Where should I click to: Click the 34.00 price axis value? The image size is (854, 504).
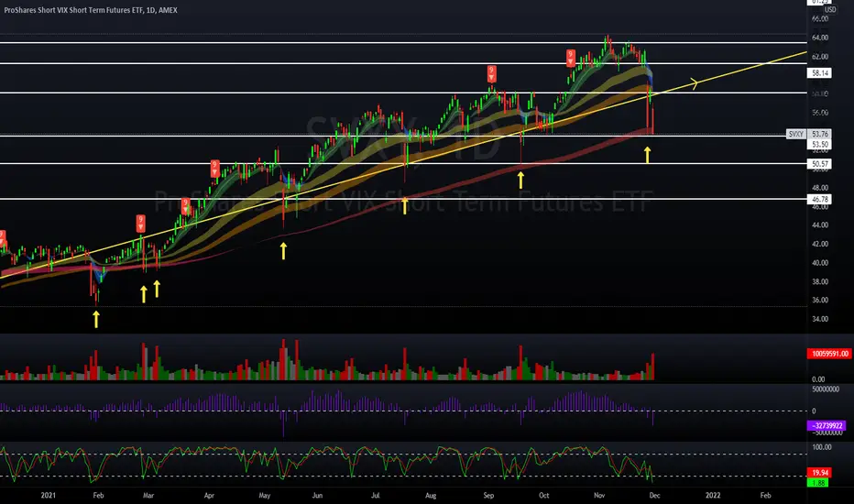tap(820, 319)
